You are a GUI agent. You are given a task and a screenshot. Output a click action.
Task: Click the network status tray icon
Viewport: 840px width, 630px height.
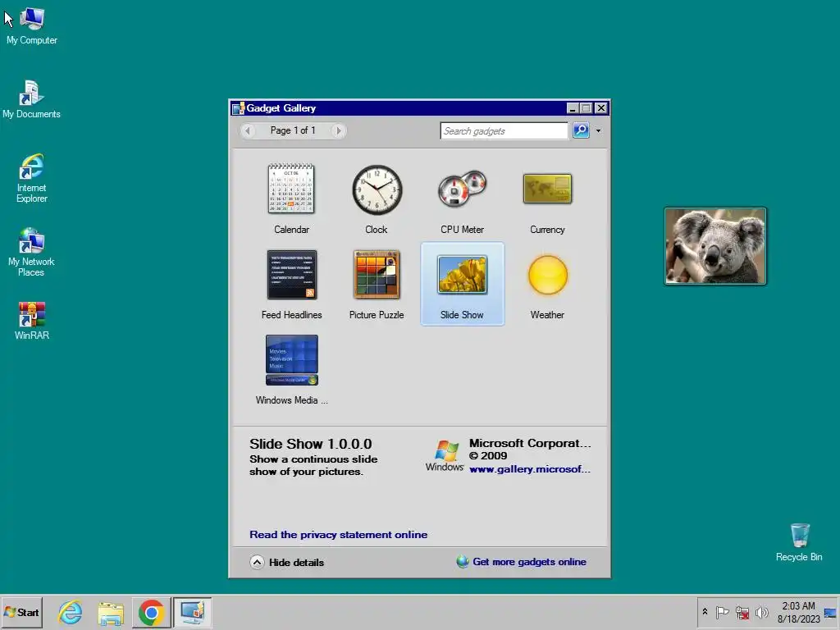click(x=742, y=612)
